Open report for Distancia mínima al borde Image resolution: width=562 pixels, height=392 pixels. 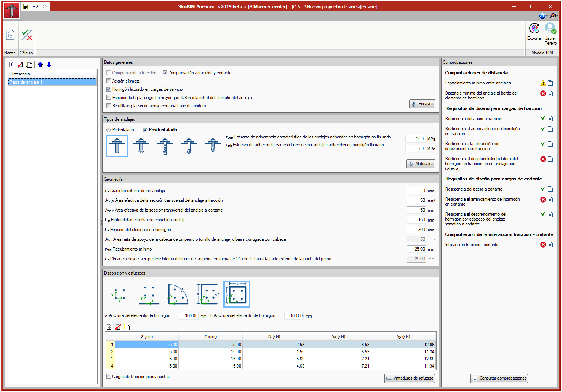click(550, 93)
